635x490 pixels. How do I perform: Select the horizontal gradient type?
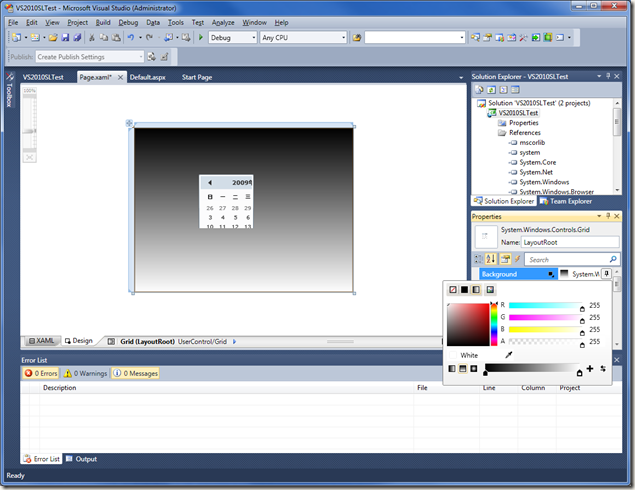click(452, 369)
